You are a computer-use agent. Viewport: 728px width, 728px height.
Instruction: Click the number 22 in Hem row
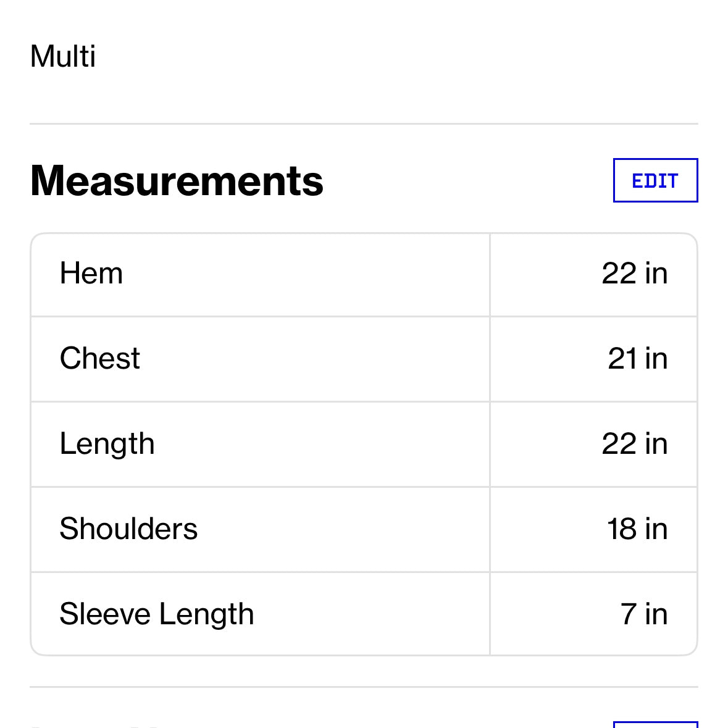(x=619, y=274)
